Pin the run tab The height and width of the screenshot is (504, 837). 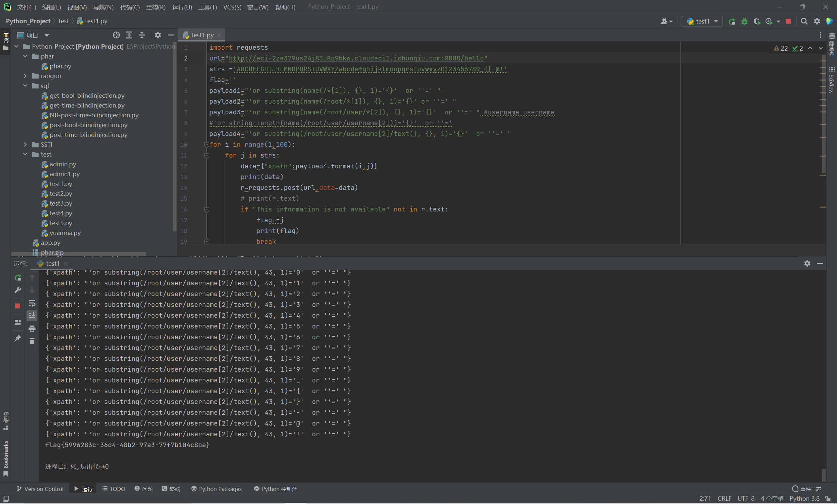(18, 338)
